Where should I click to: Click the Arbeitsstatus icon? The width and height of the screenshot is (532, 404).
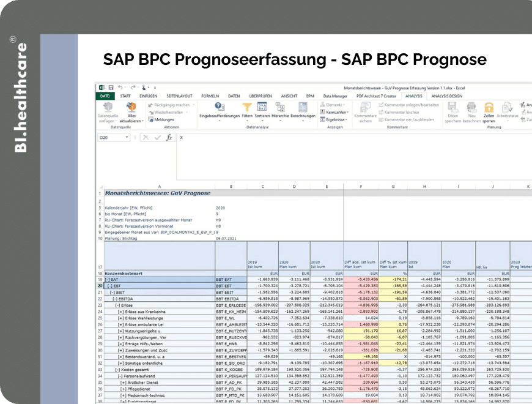[x=507, y=107]
